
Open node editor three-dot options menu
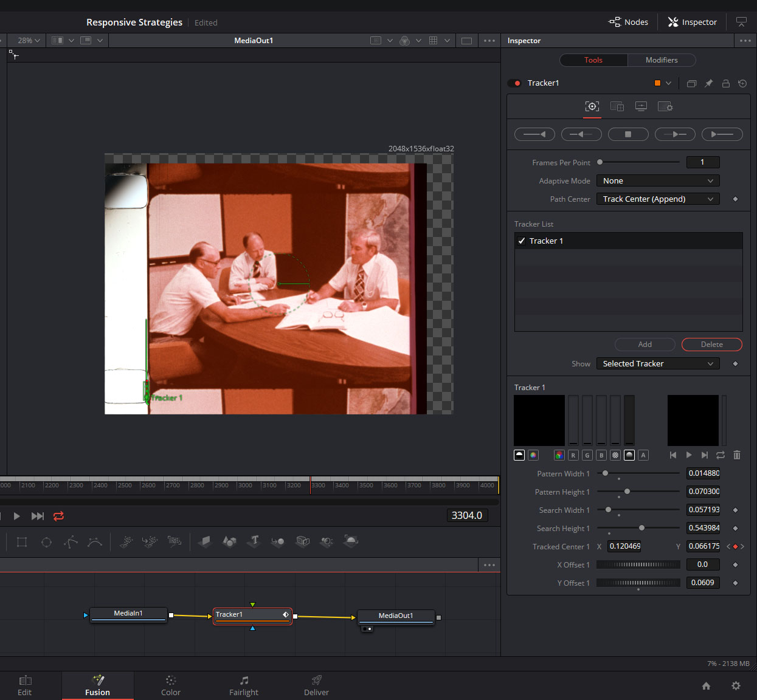[x=489, y=565]
